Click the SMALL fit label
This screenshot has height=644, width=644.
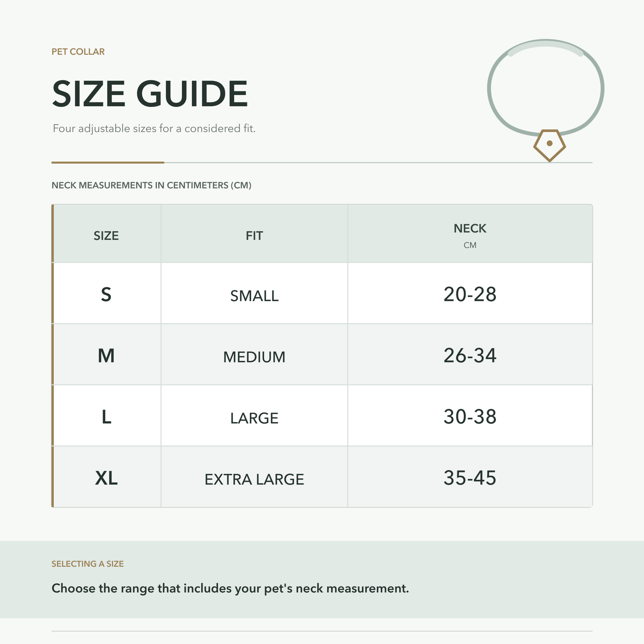254,296
